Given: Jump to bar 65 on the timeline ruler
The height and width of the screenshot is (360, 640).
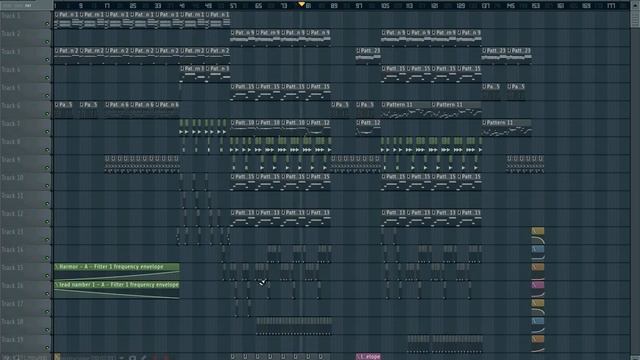Looking at the screenshot, I should coord(259,6).
